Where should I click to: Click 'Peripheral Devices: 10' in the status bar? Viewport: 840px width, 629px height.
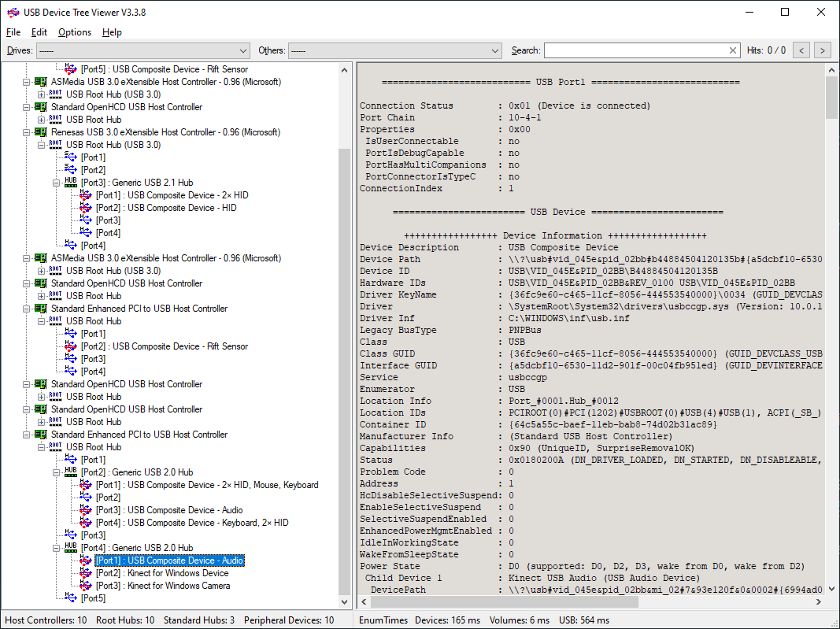tap(289, 620)
